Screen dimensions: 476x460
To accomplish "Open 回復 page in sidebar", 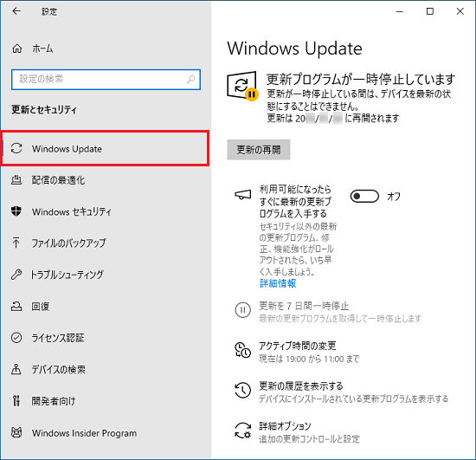I will coord(105,306).
